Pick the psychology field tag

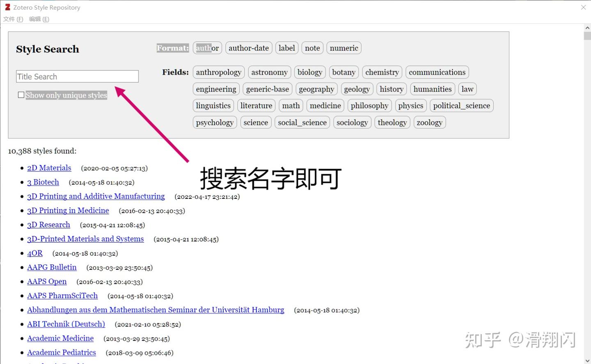[x=215, y=123]
